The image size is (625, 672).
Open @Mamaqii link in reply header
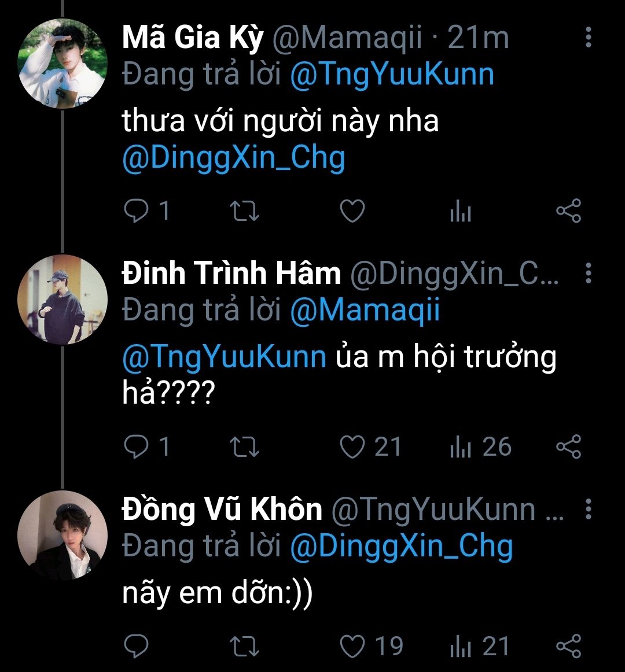pyautogui.click(x=365, y=311)
